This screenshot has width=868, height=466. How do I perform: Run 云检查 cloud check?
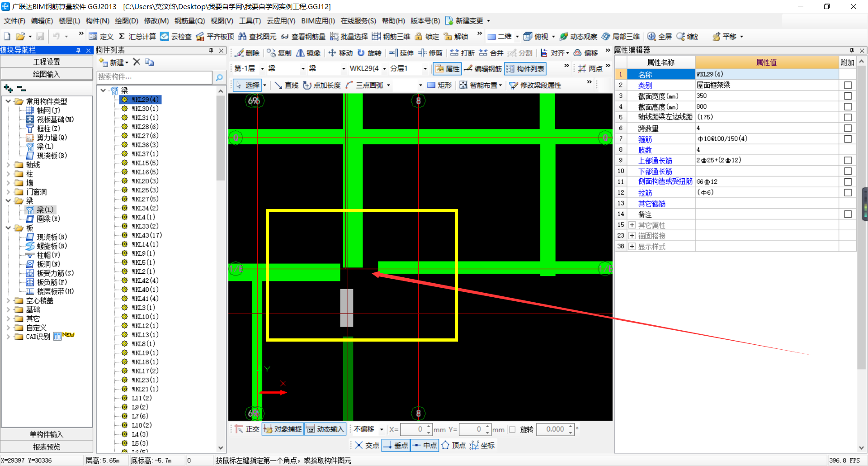tap(176, 36)
